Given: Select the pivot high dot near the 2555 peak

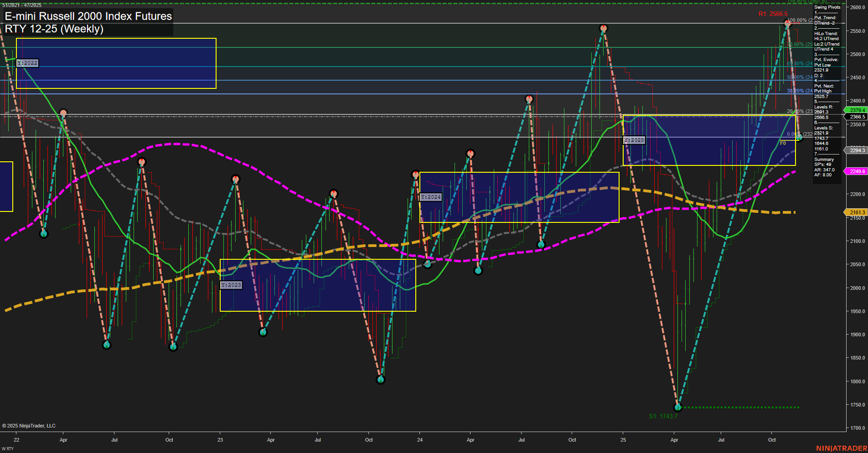Looking at the screenshot, I should click(x=603, y=28).
